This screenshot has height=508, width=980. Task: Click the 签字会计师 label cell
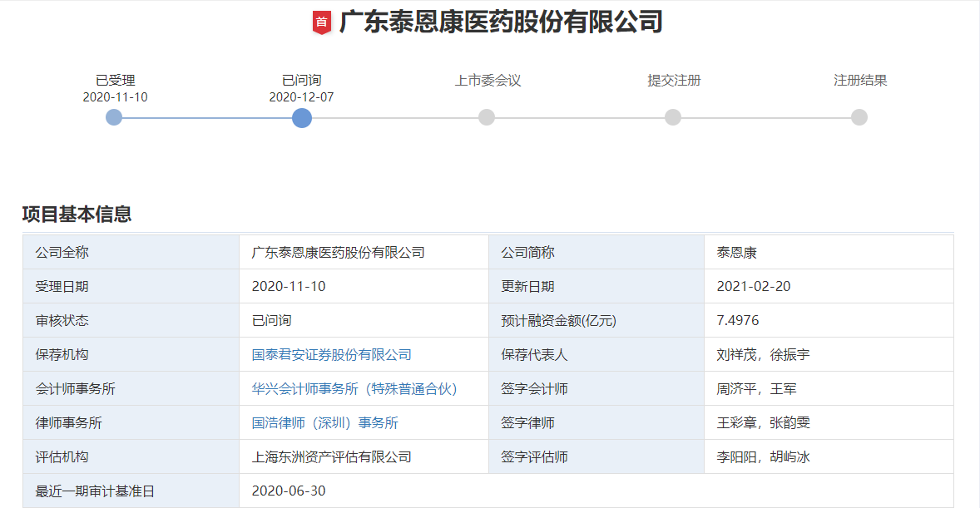click(596, 388)
